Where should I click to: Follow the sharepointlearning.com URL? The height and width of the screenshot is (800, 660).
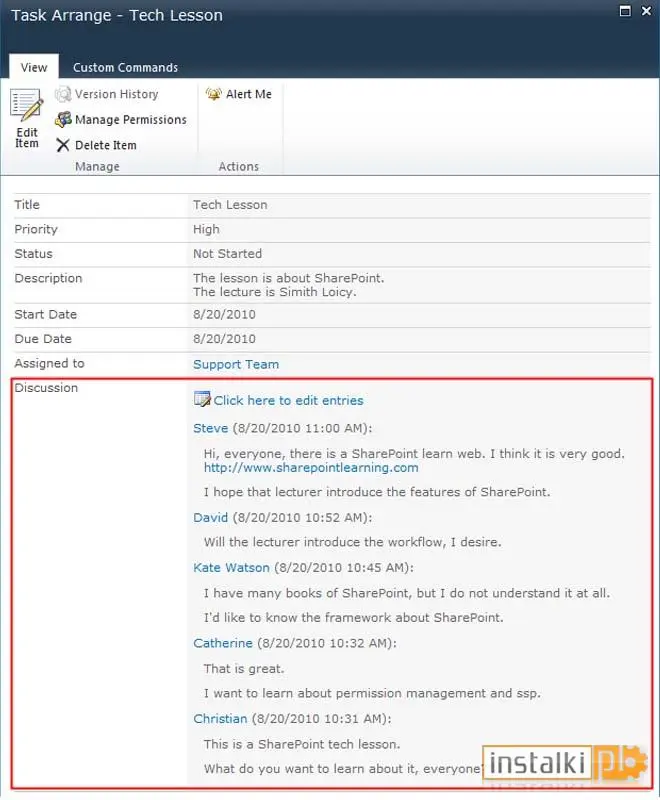[311, 467]
